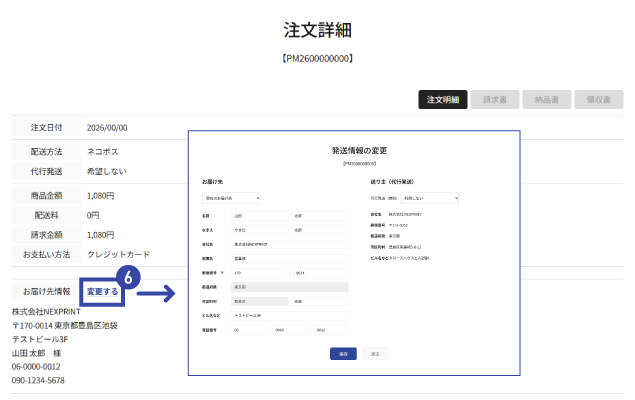Expand the お届け先 address selection dropdown

[x=231, y=198]
